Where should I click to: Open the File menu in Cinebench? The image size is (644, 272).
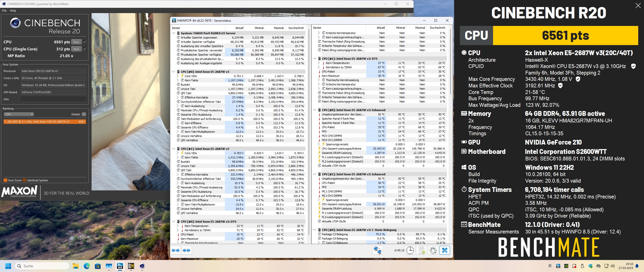click(x=4, y=11)
